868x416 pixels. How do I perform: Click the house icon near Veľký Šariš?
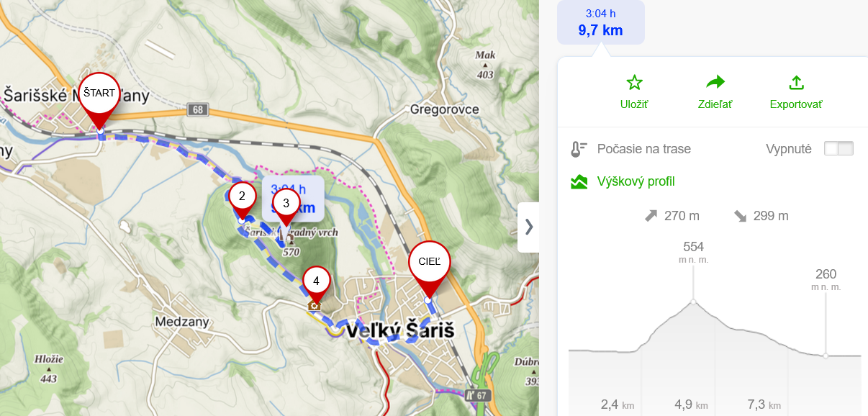pyautogui.click(x=314, y=306)
